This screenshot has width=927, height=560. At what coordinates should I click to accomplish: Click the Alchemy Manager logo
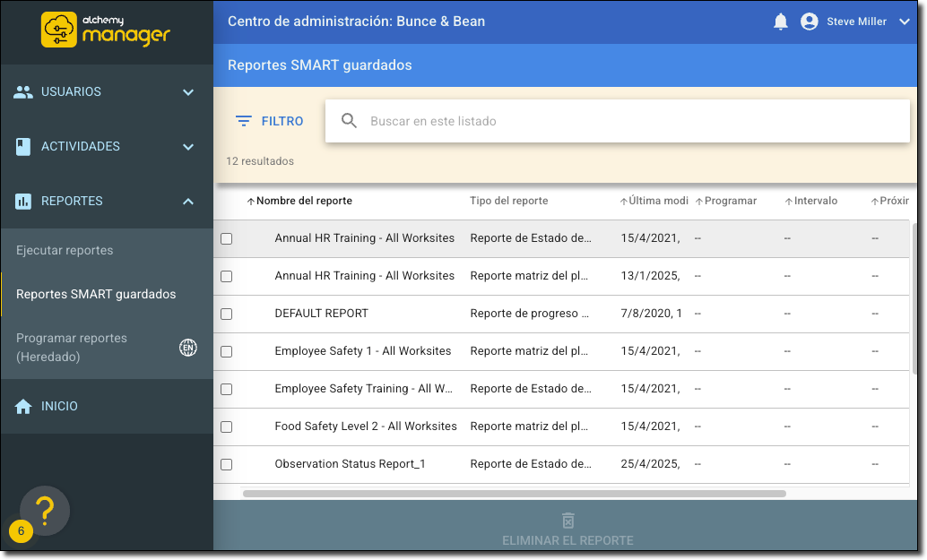click(x=106, y=30)
